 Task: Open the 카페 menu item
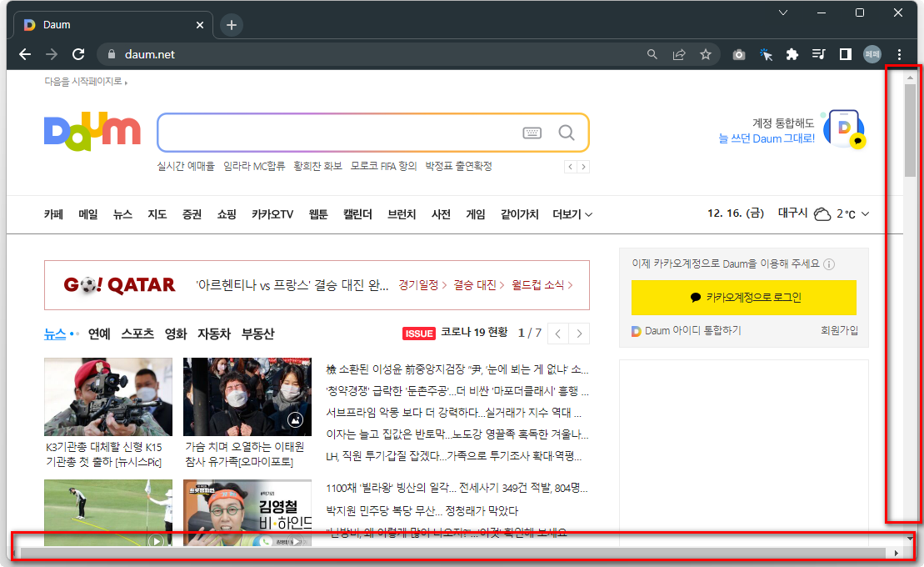(53, 214)
